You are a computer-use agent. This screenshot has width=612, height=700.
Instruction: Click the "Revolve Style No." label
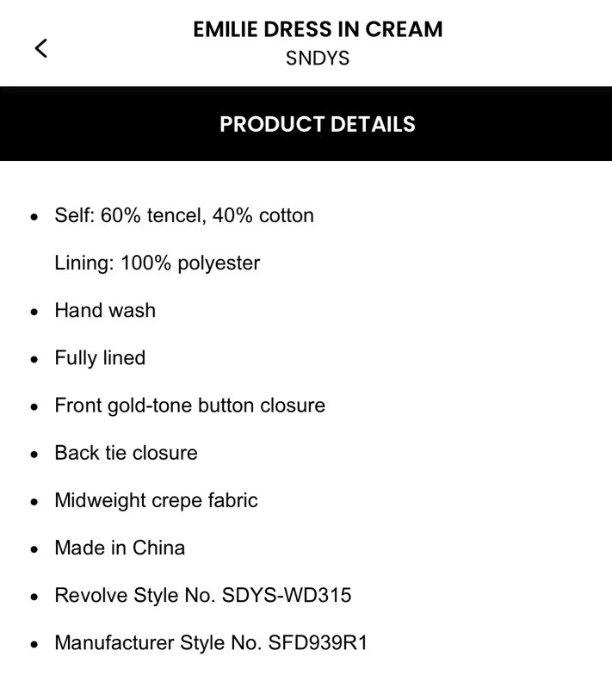pyautogui.click(x=135, y=595)
